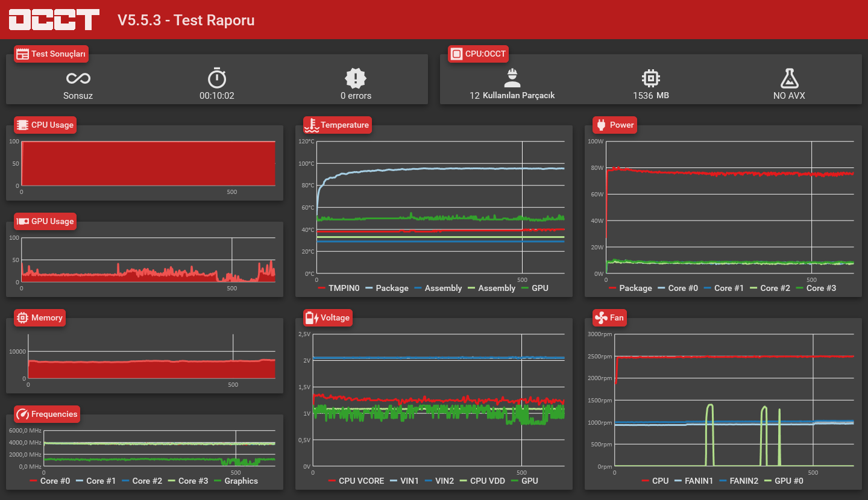The image size is (868, 500).
Task: Click the CPU Usage panel label
Action: click(x=45, y=125)
